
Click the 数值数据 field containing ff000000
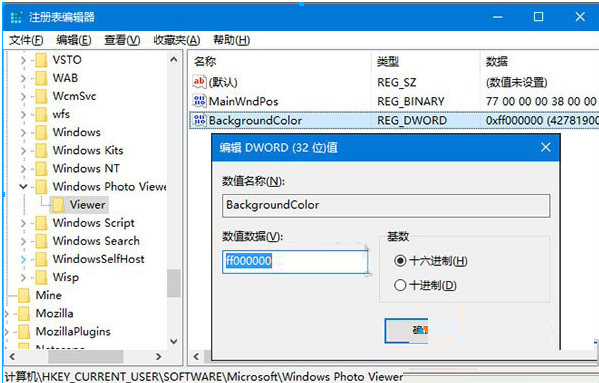[295, 262]
